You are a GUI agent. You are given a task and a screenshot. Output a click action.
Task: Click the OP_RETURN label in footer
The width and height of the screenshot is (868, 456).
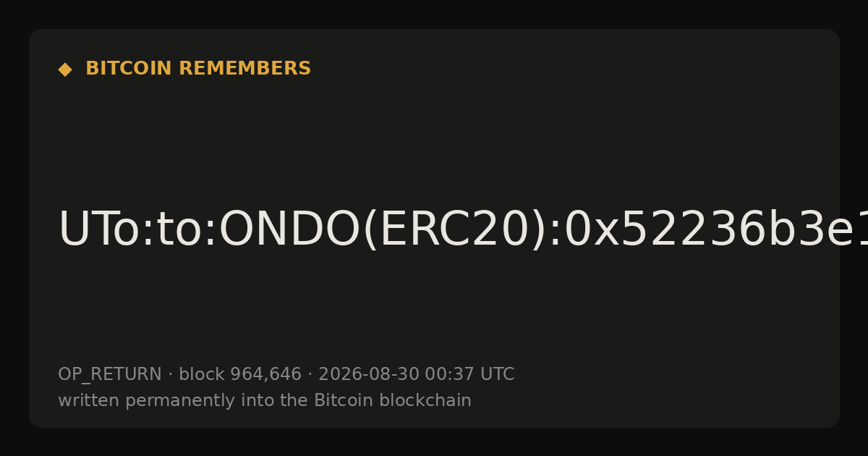click(x=110, y=375)
